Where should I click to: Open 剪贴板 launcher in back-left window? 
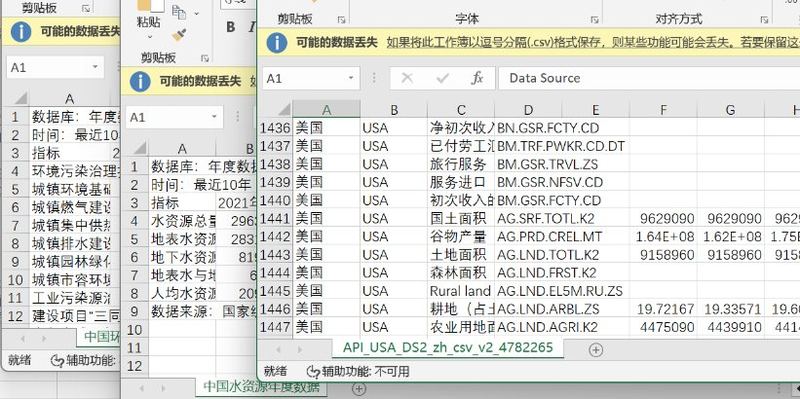point(86,8)
